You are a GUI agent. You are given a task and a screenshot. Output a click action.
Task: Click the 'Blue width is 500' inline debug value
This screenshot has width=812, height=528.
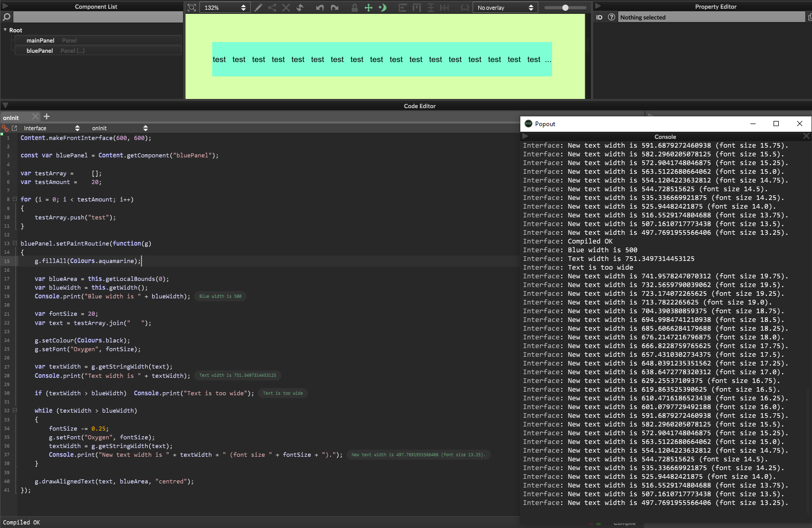[x=220, y=296]
